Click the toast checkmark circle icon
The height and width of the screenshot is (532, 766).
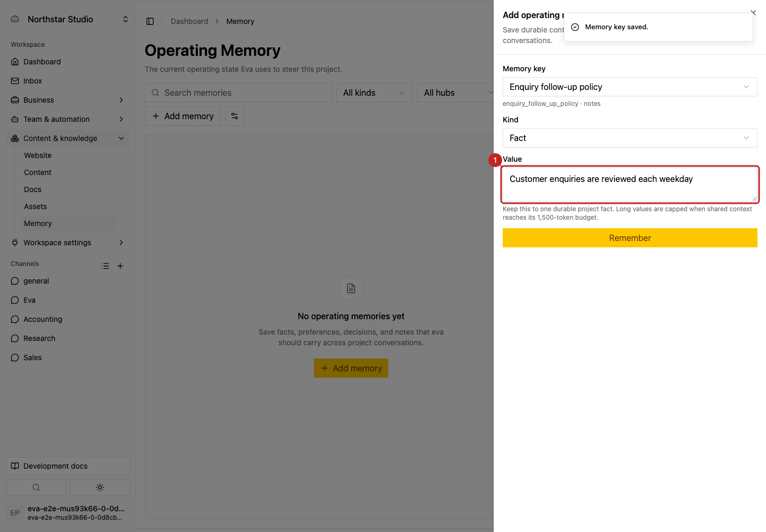[575, 27]
